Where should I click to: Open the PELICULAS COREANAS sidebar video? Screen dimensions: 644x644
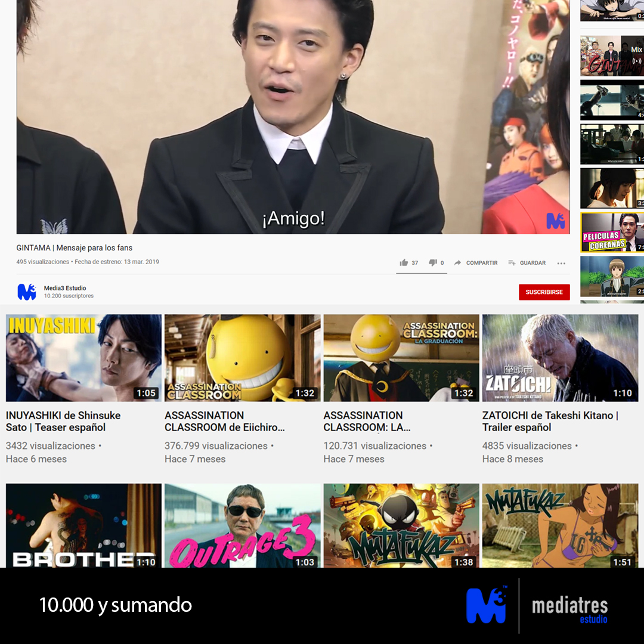[x=612, y=233]
